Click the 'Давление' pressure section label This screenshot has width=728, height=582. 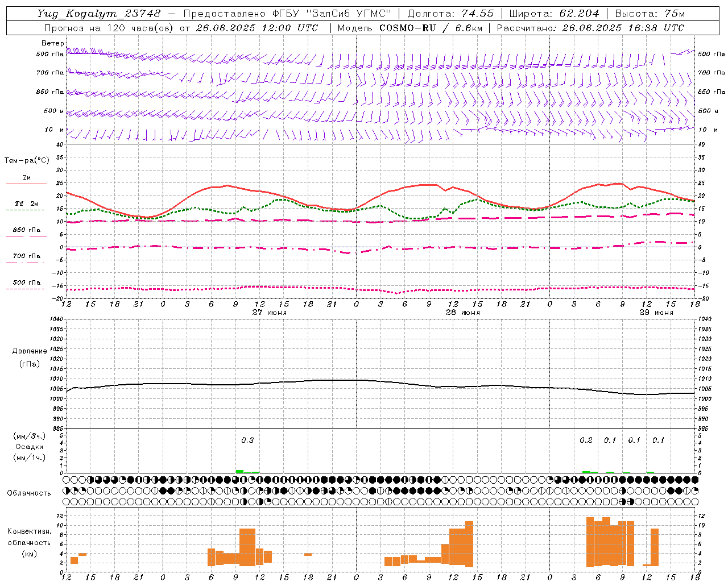(30, 351)
